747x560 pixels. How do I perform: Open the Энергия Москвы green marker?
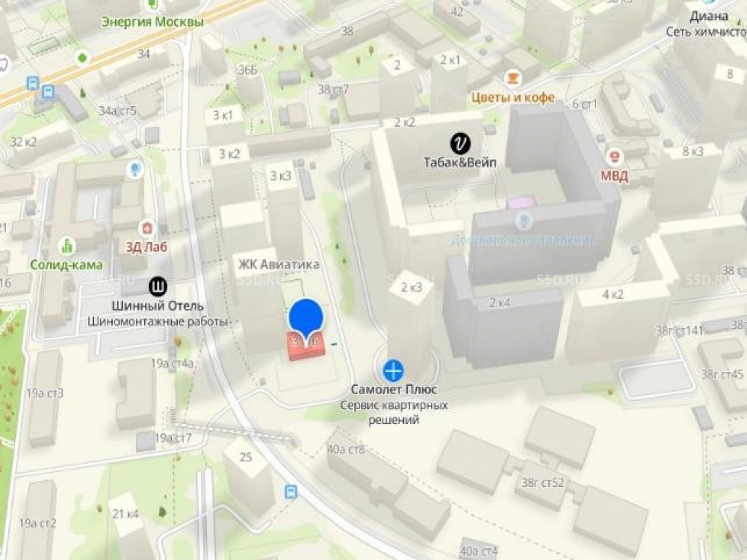152,4
